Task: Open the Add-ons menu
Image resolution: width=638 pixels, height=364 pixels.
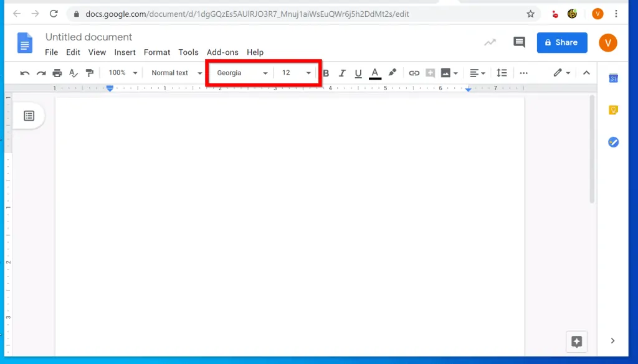Action: [222, 52]
